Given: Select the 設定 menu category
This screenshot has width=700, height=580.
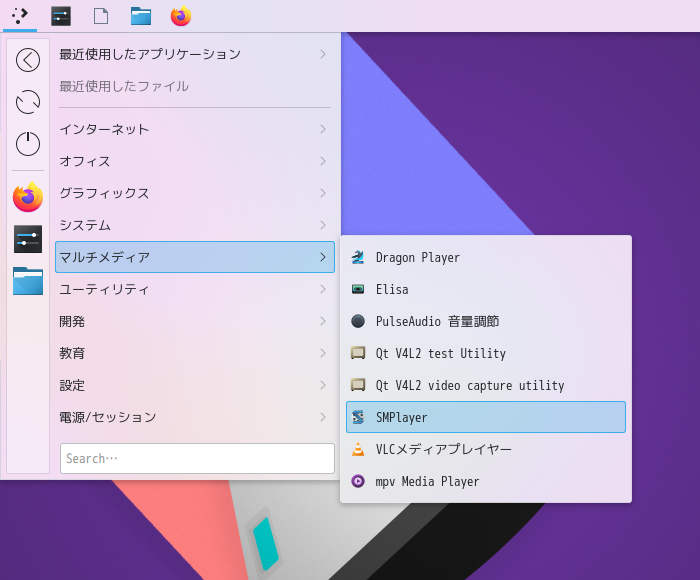Looking at the screenshot, I should point(195,385).
